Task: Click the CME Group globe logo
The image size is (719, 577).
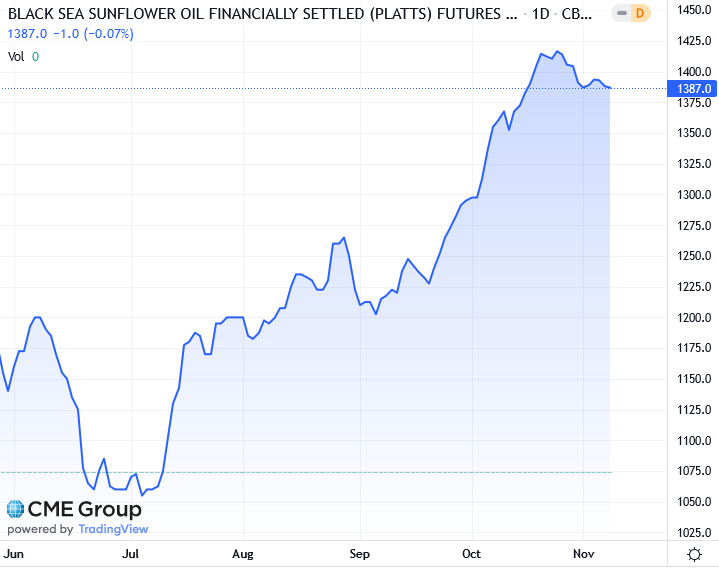Action: (x=16, y=510)
